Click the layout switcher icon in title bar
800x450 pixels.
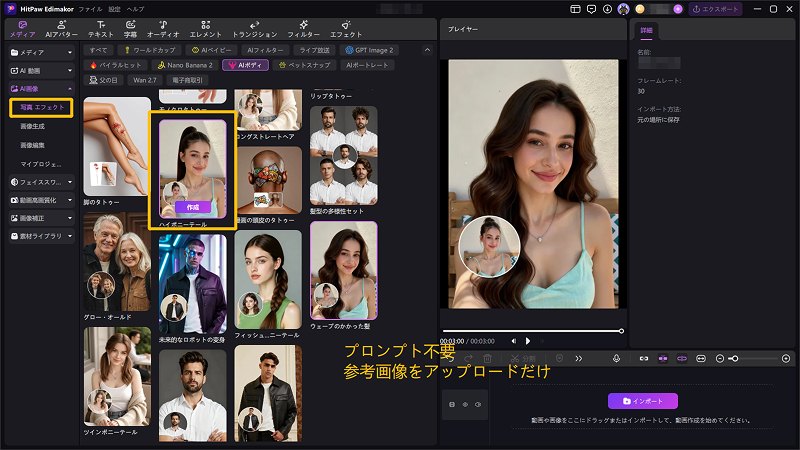coord(575,9)
